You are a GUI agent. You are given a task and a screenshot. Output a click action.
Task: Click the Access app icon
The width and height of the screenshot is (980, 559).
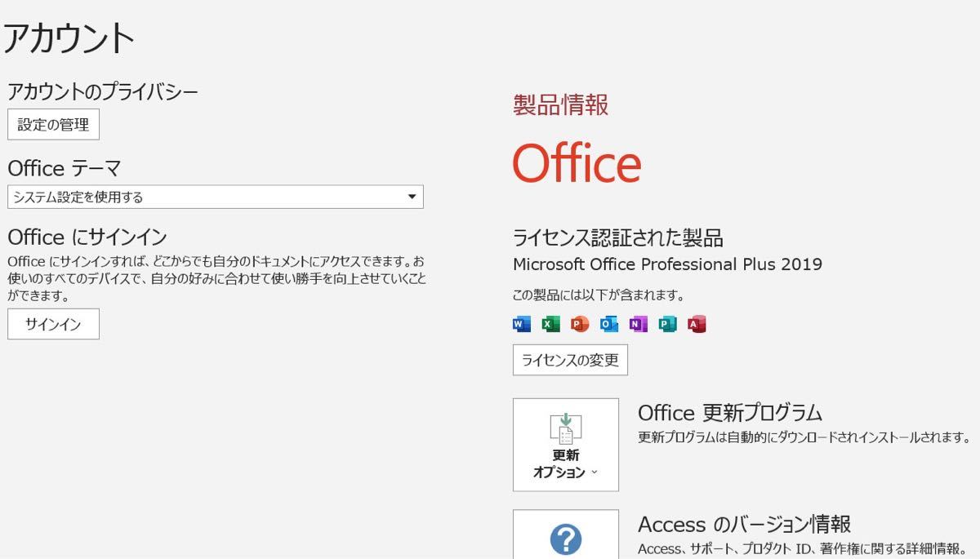(x=697, y=324)
